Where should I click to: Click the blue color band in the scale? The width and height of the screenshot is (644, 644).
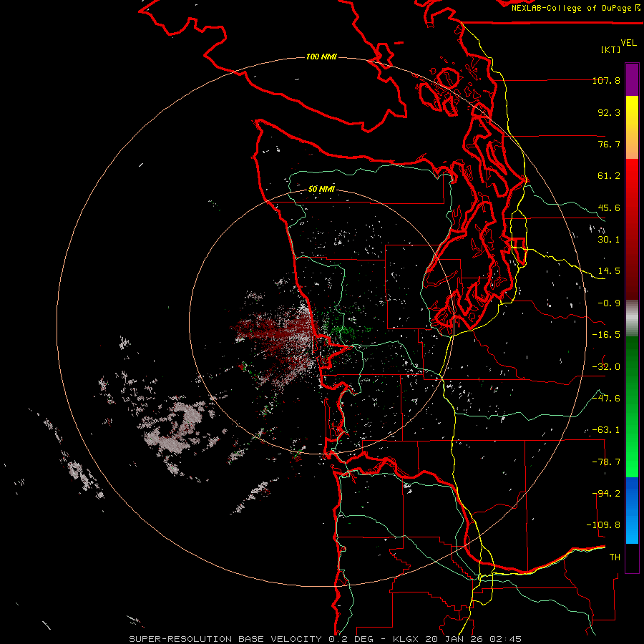(x=632, y=510)
